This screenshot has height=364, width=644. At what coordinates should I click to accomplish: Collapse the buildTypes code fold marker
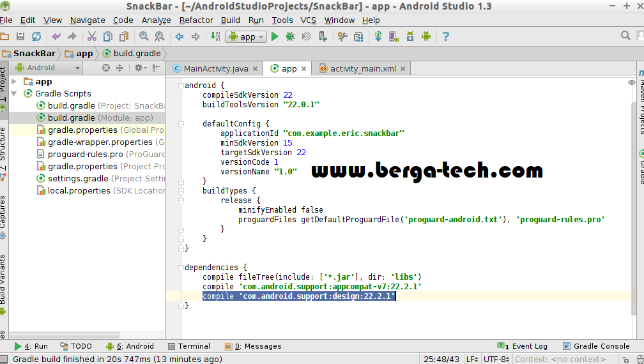click(181, 191)
